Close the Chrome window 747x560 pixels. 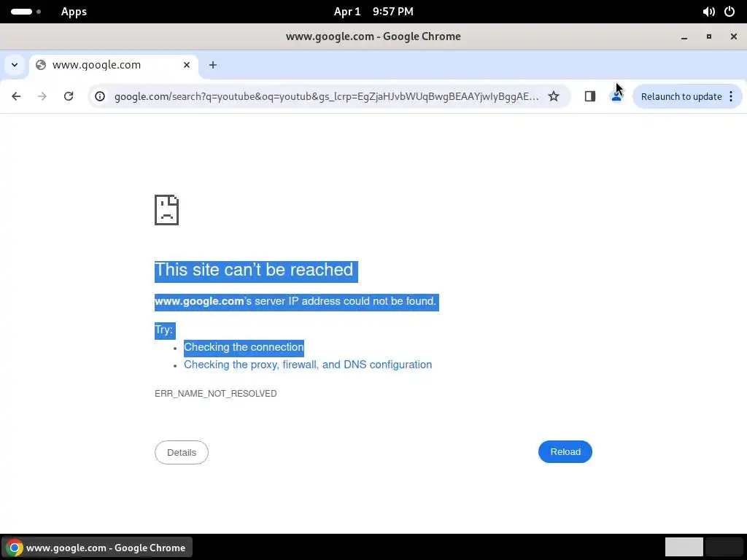pyautogui.click(x=734, y=36)
